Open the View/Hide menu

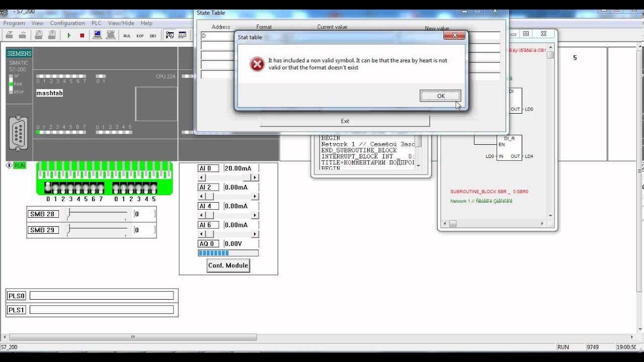click(x=121, y=23)
